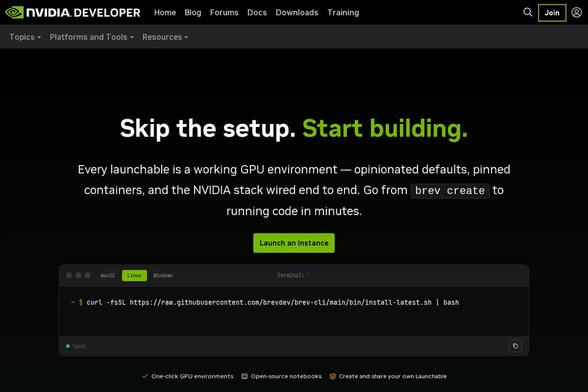Screen dimensions: 588x392
Task: Click the stacked layers icon beside Create and share
Action: click(x=333, y=376)
